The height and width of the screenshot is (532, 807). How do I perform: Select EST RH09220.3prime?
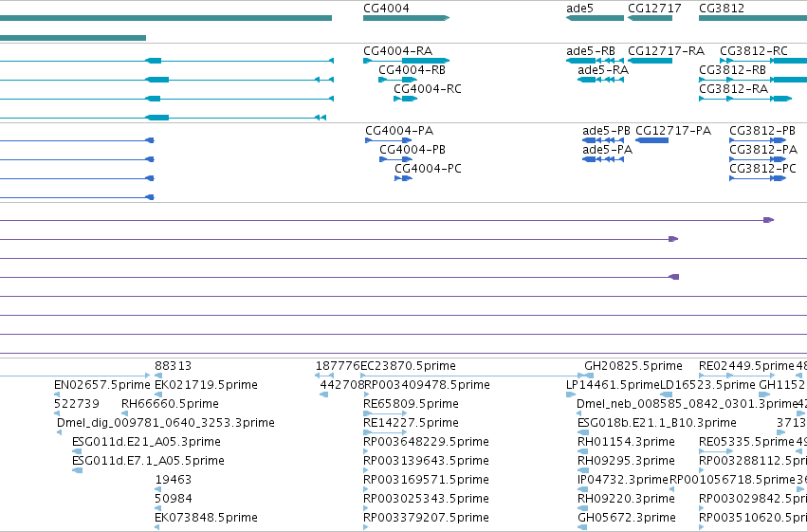coord(582,508)
